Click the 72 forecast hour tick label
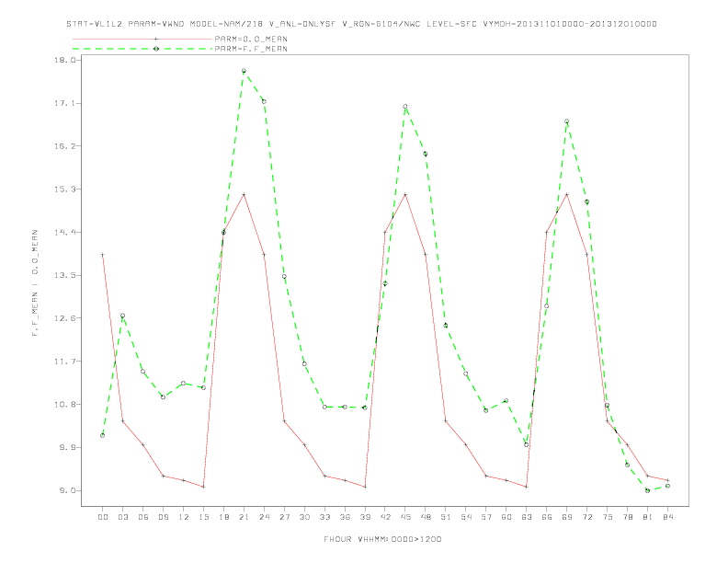This screenshot has height=563, width=728. [587, 517]
